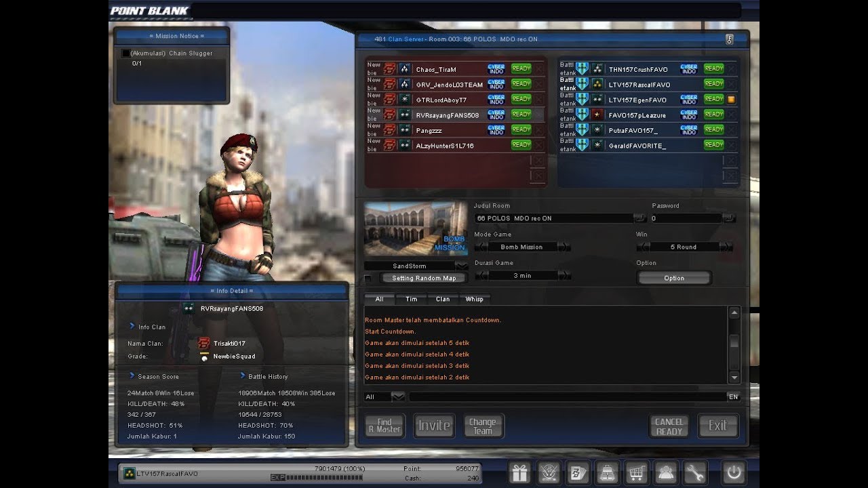Click the rank icon next to RVRsayangFANS508 in list
Screen dimensions: 868x488
(x=405, y=115)
